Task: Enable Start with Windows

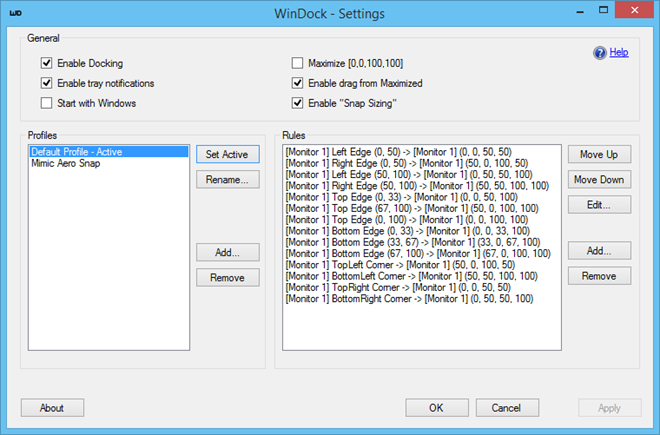Action: coord(46,103)
